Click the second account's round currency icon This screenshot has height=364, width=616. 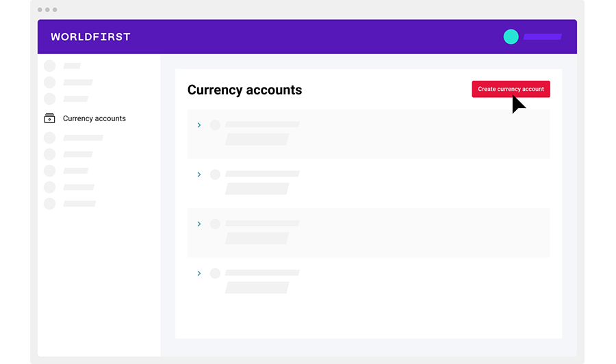215,174
